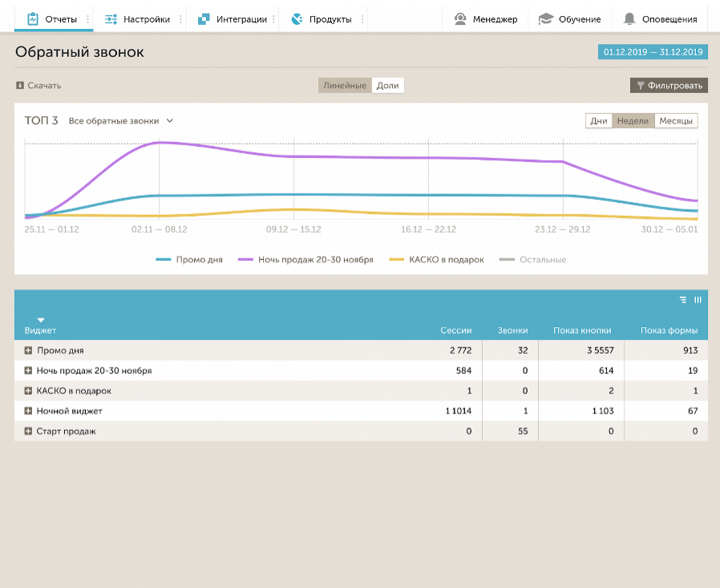
Task: Open the Все обратные звонки dropdown
Action: [121, 121]
